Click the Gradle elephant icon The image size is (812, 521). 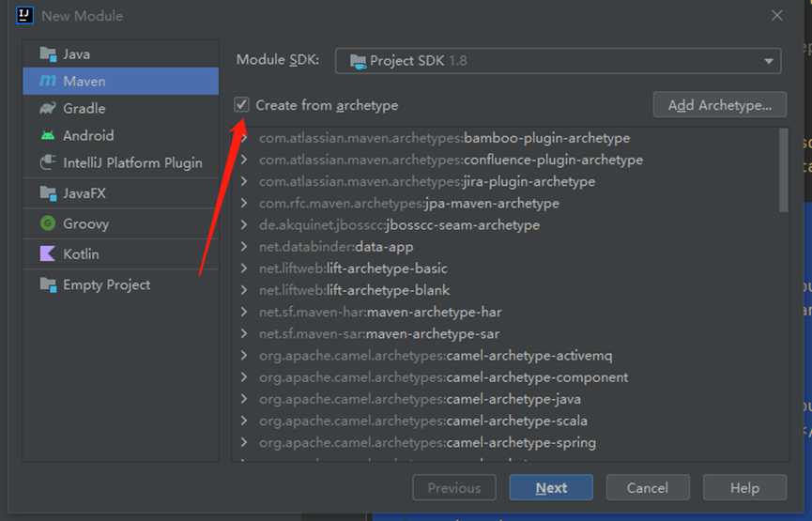[48, 108]
